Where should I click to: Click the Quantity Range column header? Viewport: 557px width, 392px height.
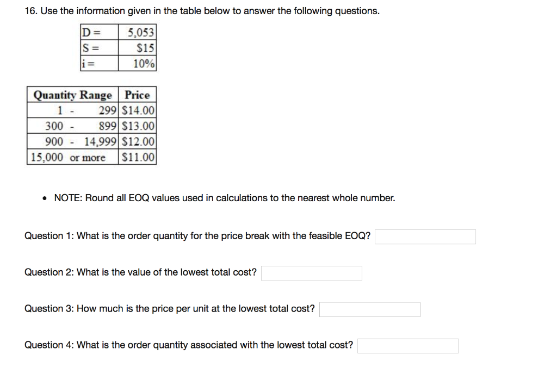(73, 95)
